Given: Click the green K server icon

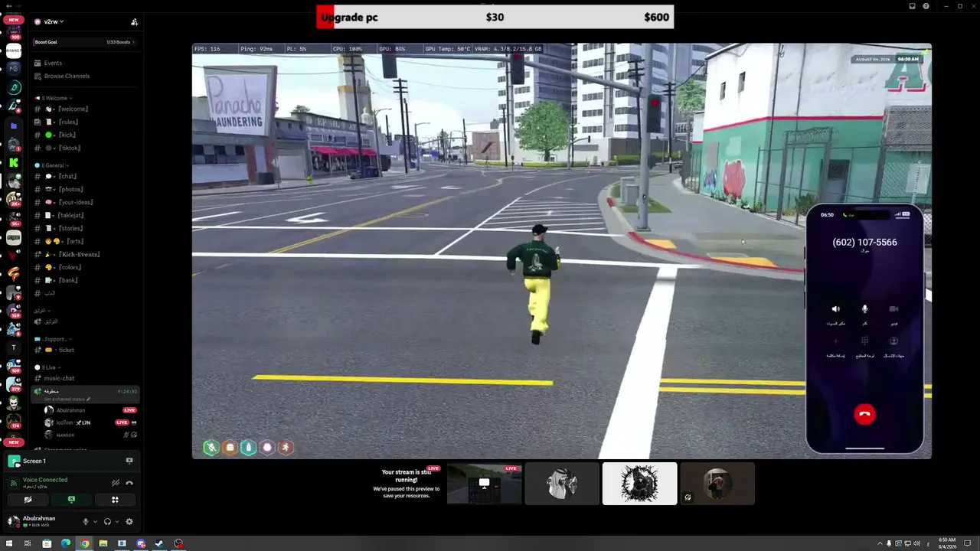Looking at the screenshot, I should 14,162.
